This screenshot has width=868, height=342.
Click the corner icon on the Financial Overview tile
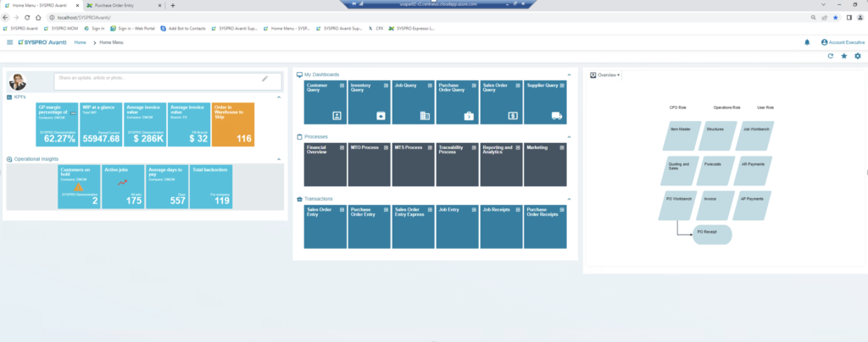coord(342,147)
